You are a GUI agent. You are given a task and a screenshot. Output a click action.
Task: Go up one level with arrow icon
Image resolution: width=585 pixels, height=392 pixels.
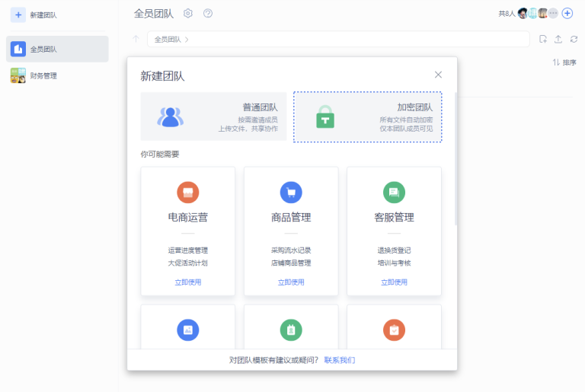tap(136, 39)
